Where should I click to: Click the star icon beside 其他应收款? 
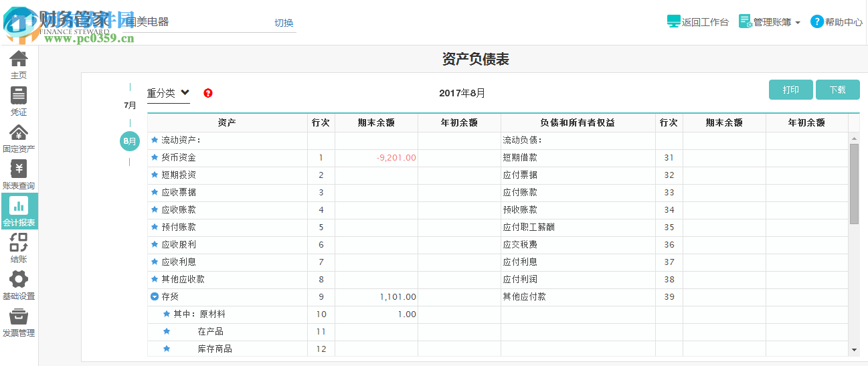[x=155, y=280]
